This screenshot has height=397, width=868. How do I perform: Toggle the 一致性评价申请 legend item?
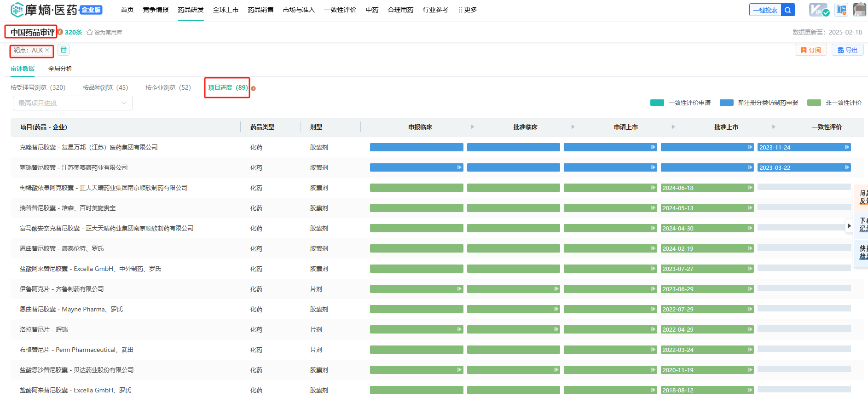[680, 103]
